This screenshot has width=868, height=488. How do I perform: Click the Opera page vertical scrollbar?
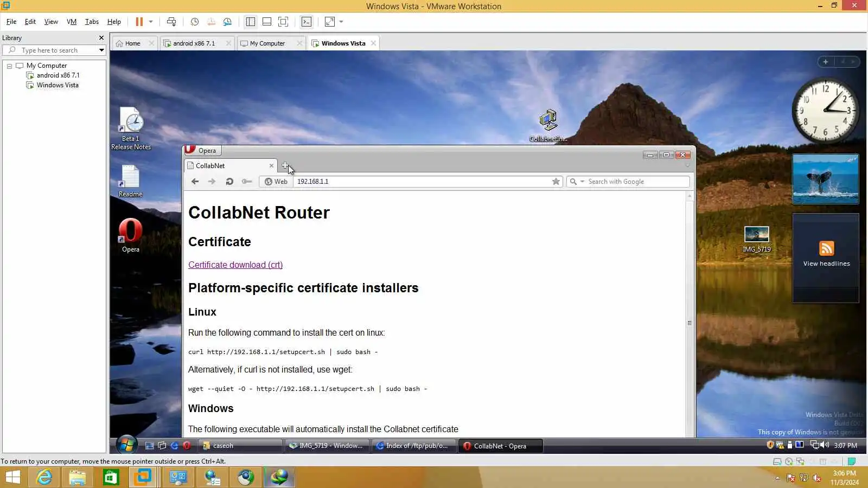point(690,322)
